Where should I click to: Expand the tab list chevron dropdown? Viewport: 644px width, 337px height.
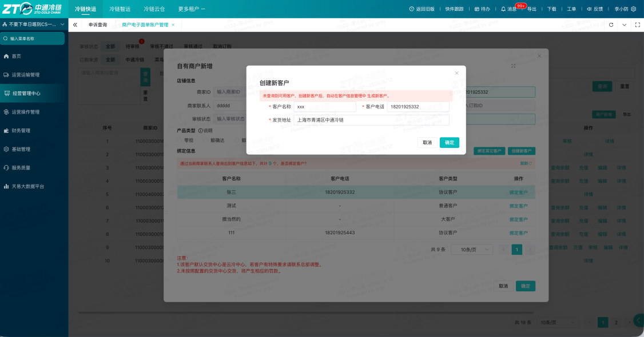point(625,25)
